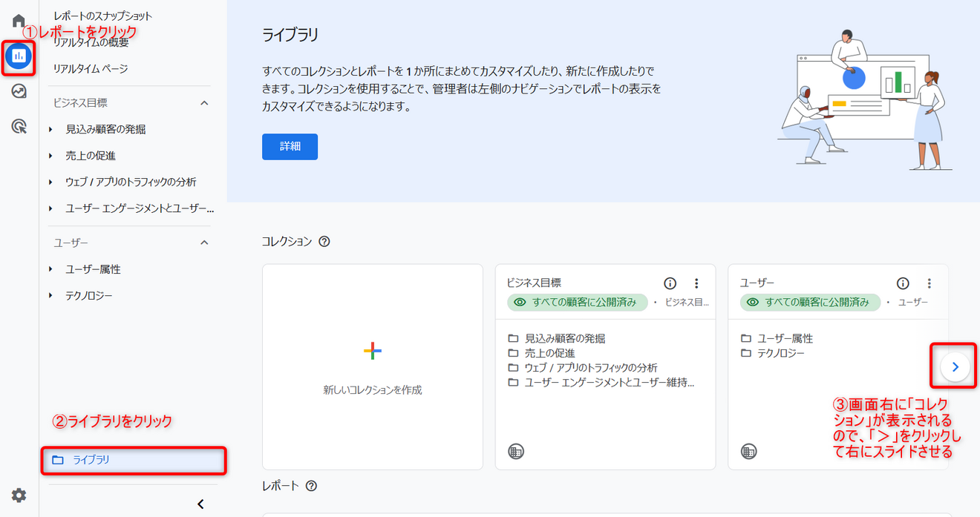This screenshot has width=980, height=517.
Task: Click すべての顧客に公開済み chip on ビジネス目標 card
Action: (x=578, y=303)
